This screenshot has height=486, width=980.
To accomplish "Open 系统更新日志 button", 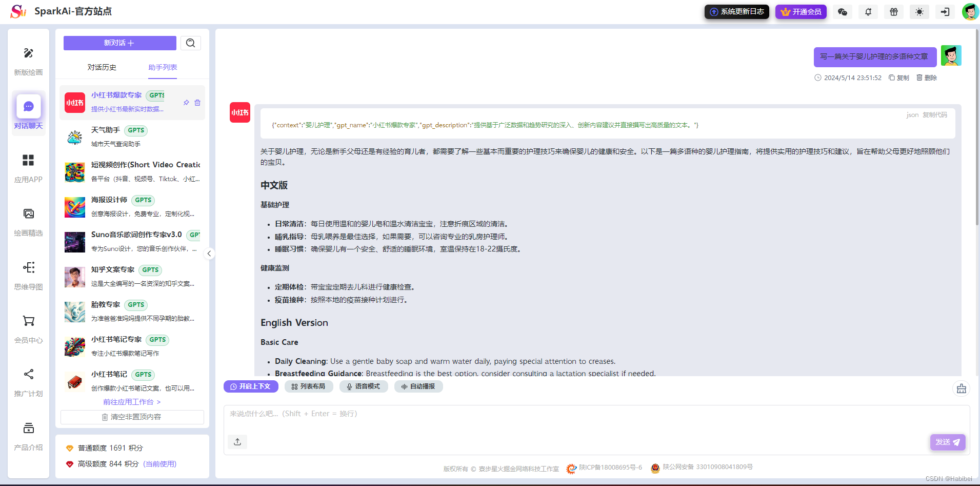I will click(x=737, y=12).
